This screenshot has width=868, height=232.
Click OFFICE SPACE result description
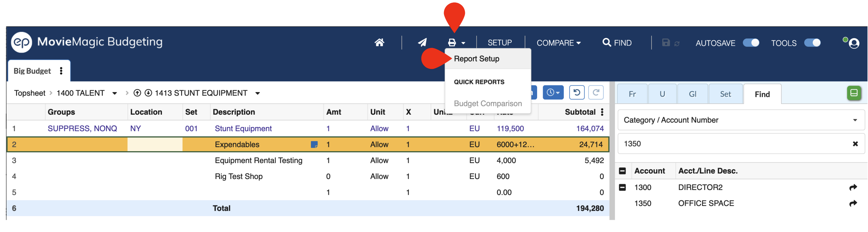click(x=706, y=203)
